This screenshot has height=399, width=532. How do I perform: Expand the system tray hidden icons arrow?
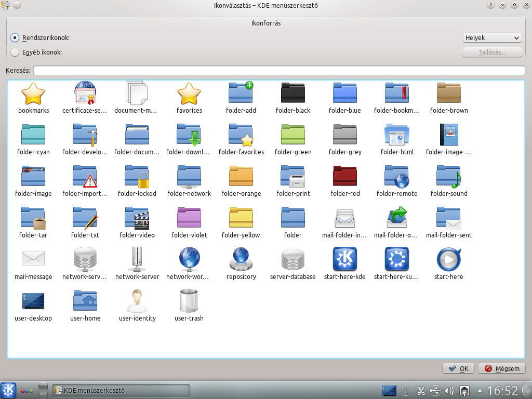click(480, 390)
